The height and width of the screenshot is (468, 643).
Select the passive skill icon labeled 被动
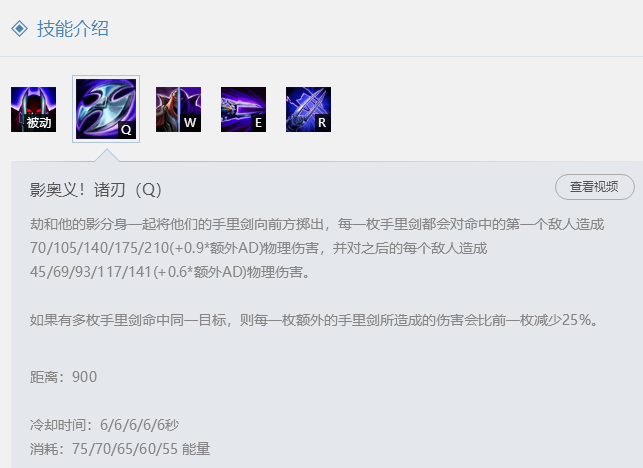[x=34, y=110]
